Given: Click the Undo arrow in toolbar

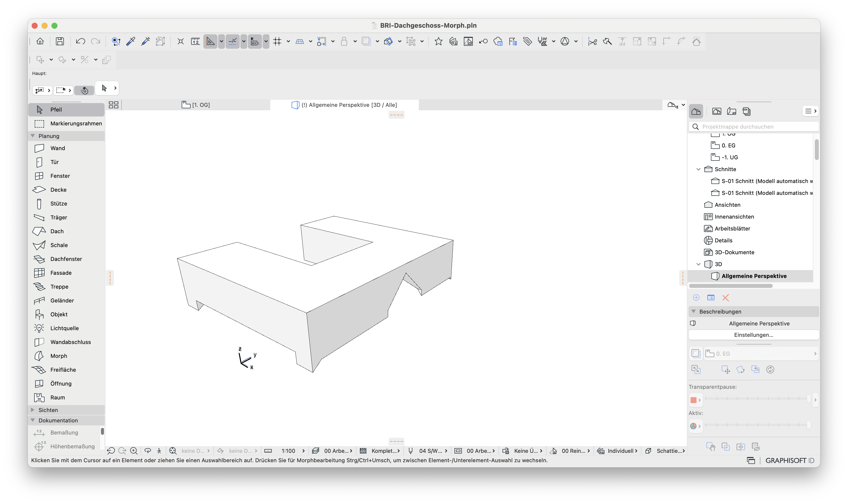Looking at the screenshot, I should tap(80, 42).
